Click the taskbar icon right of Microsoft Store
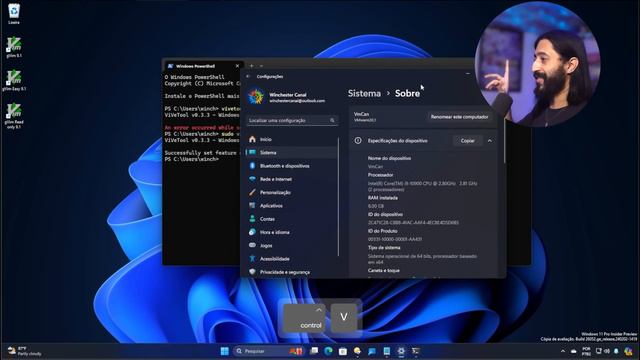 coord(358,351)
